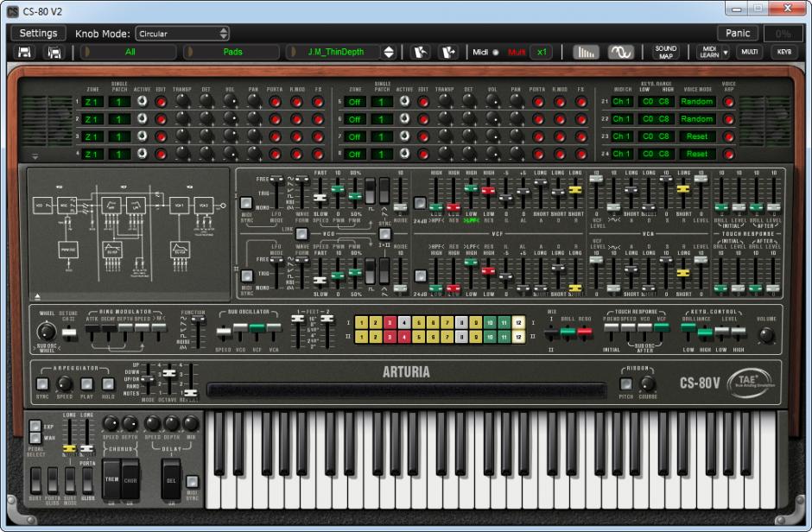
Task: Click the Ribbon Course knob
Action: coord(647,384)
